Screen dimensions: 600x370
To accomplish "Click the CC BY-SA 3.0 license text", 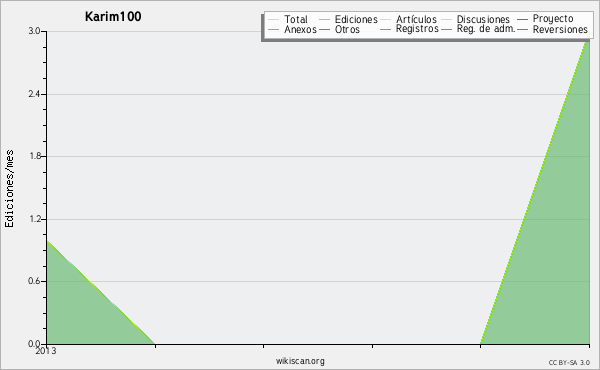I will pos(569,363).
